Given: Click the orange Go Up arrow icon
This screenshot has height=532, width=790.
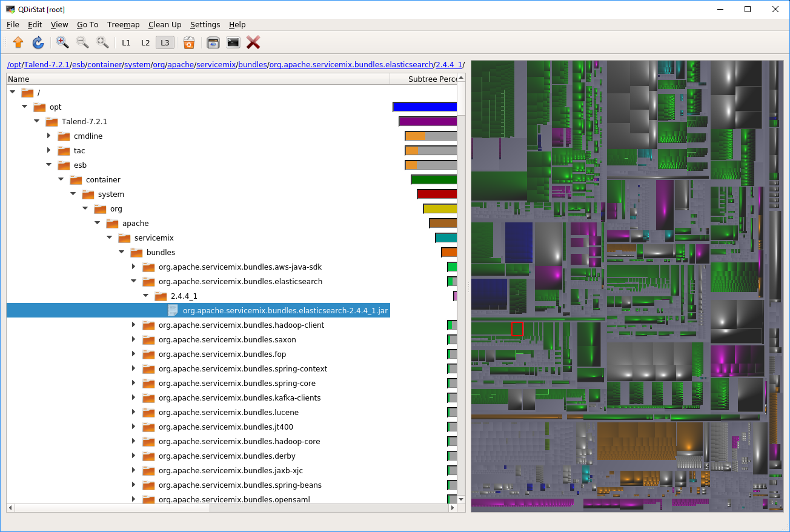Looking at the screenshot, I should point(18,42).
